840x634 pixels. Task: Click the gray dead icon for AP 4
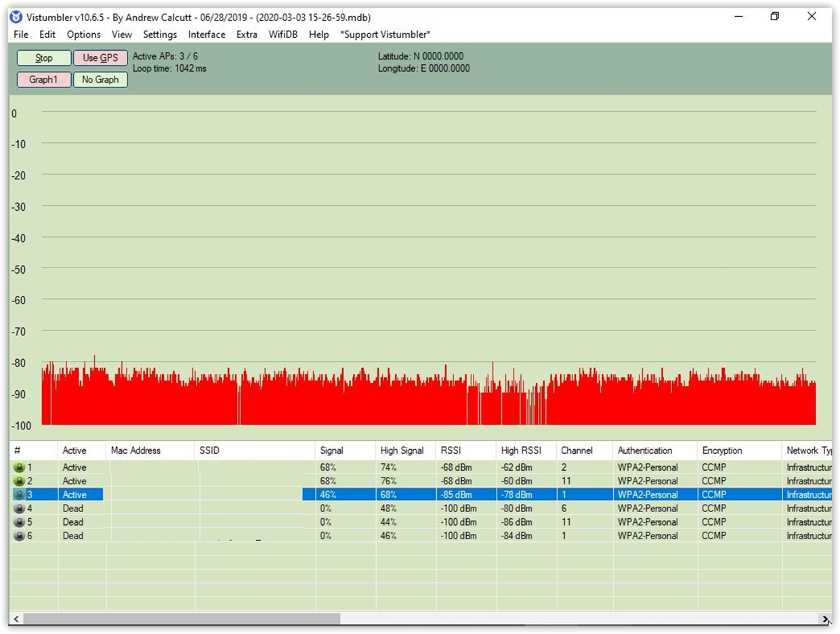coord(19,508)
